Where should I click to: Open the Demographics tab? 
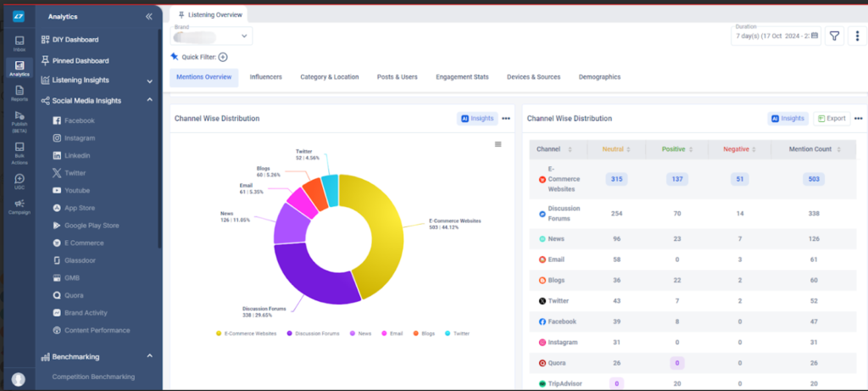tap(599, 77)
